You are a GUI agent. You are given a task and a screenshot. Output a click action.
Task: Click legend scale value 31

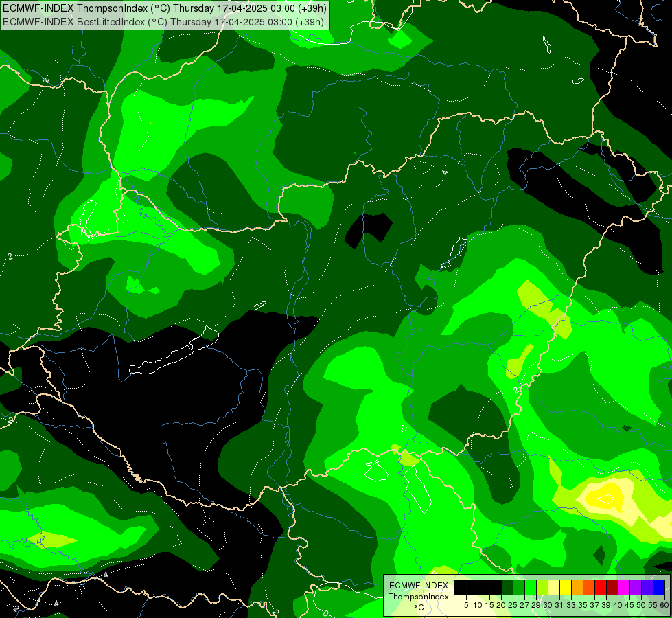coord(559,605)
